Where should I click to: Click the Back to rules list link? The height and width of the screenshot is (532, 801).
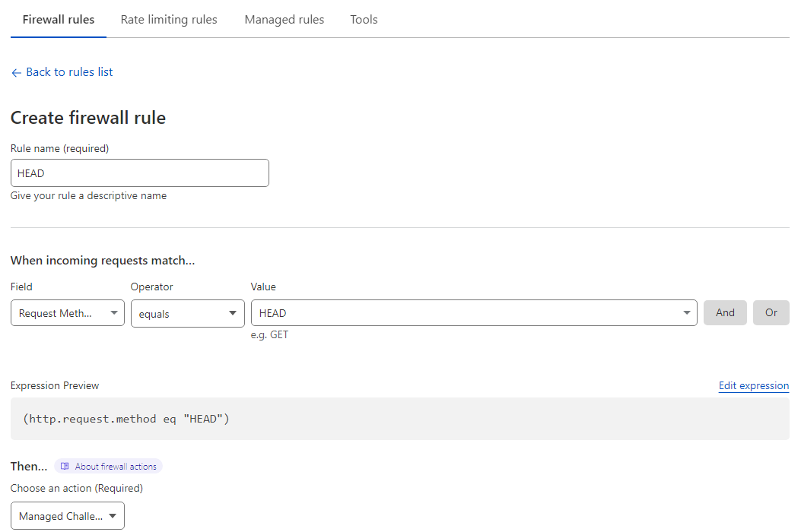69,72
